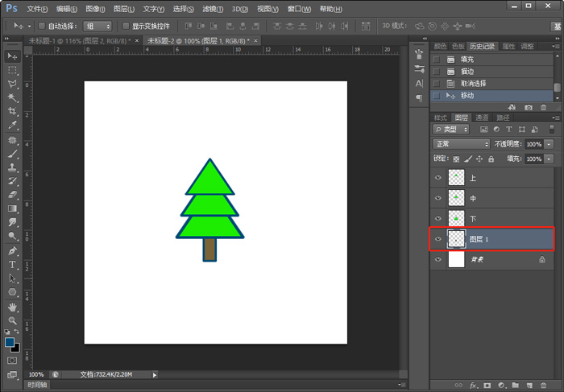
Task: Open tool preset picker arrow
Action: [x=30, y=26]
